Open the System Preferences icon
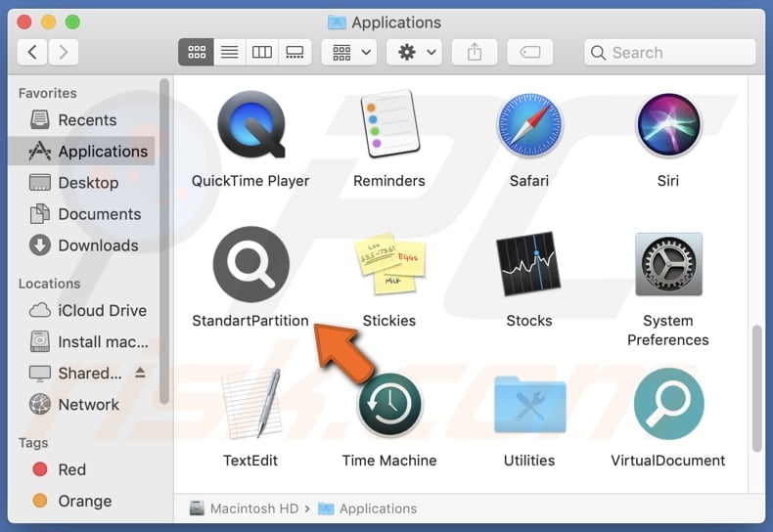 point(668,264)
